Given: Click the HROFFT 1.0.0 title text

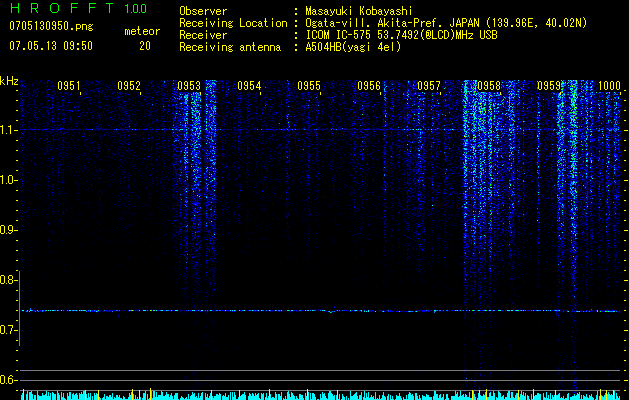Looking at the screenshot, I should point(78,8).
